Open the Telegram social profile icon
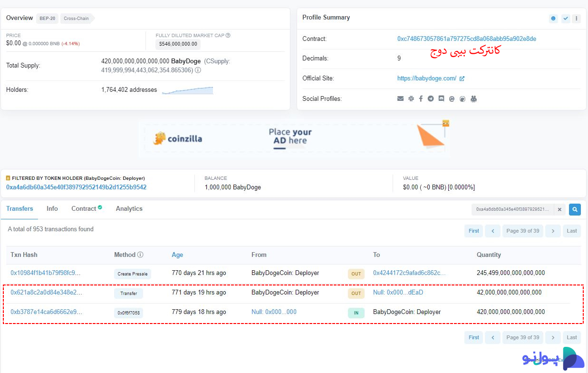Viewport: 588px width, 373px height. [431, 99]
